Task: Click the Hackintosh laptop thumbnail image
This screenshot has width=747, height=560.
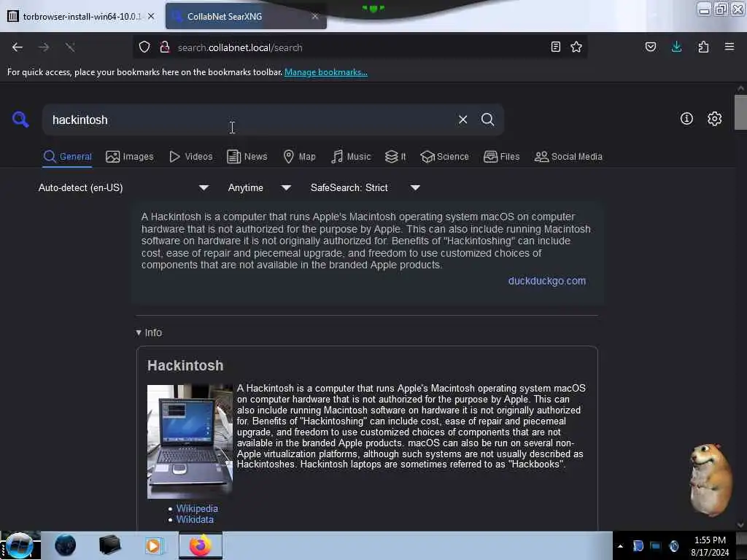Action: [190, 441]
